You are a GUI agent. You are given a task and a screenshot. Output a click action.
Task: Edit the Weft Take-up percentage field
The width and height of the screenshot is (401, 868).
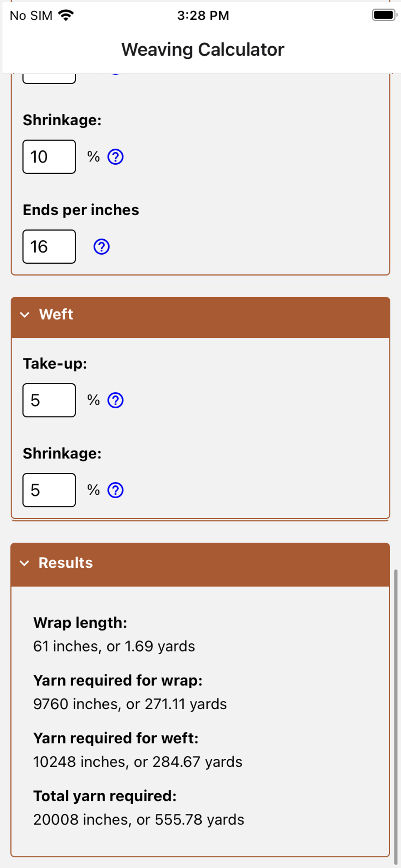pyautogui.click(x=49, y=400)
